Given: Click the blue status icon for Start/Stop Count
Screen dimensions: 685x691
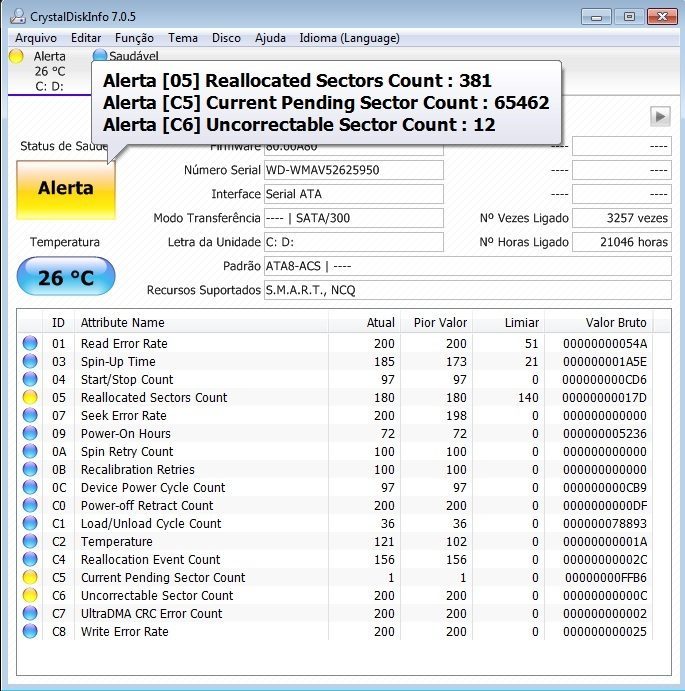Looking at the screenshot, I should 30,379.
